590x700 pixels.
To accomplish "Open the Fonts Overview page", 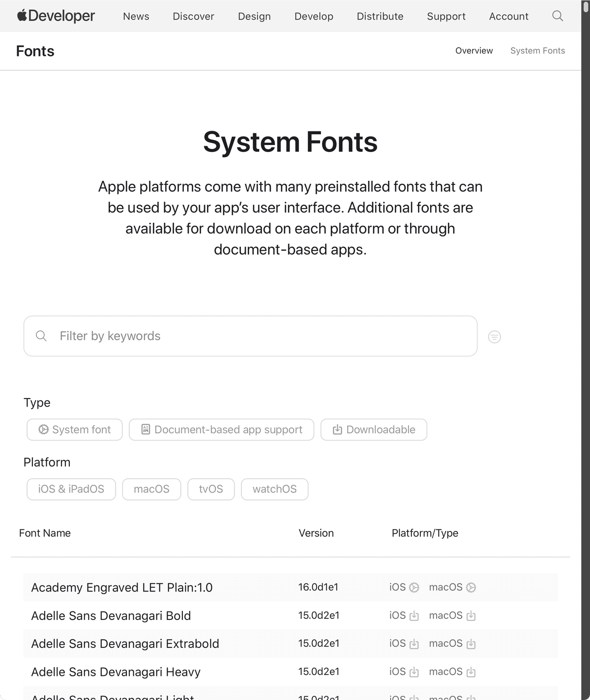I will [x=473, y=51].
